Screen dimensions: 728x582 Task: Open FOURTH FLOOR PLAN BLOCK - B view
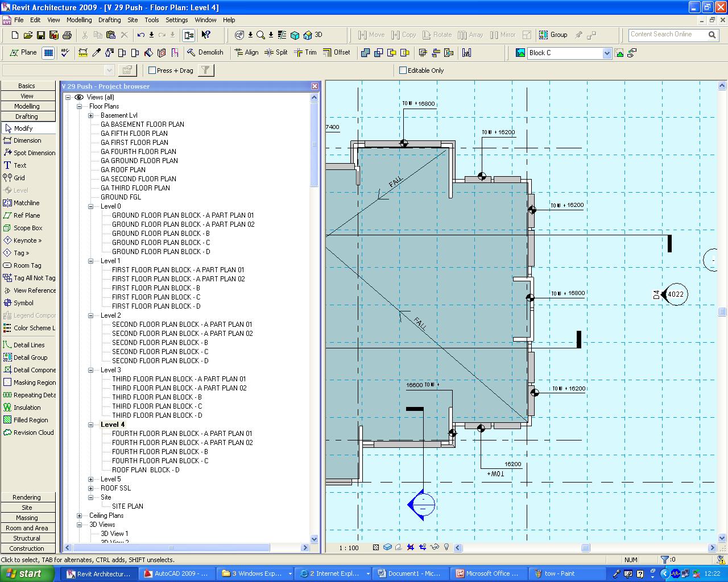(x=160, y=452)
